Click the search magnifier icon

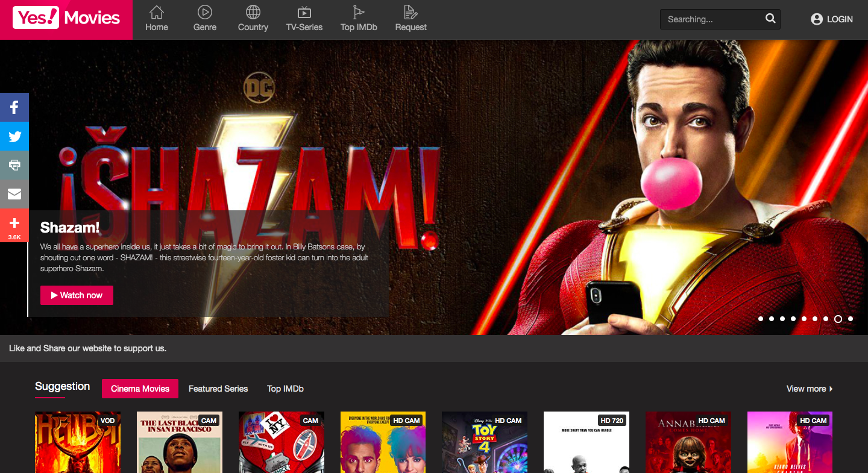pyautogui.click(x=770, y=19)
